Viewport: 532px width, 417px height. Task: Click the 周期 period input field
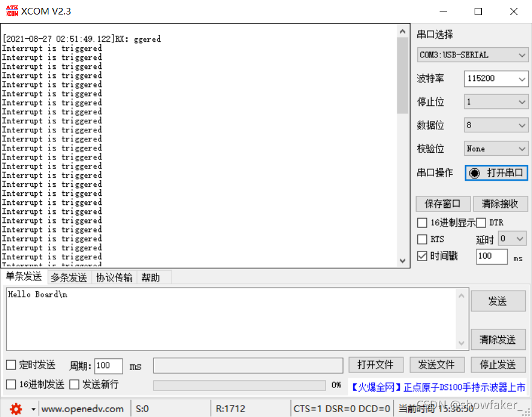coord(109,366)
